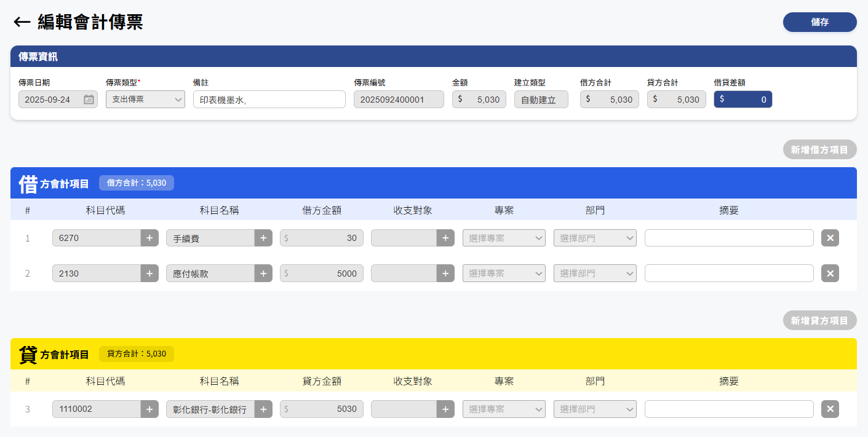This screenshot has width=868, height=437.
Task: Click the 貸方合計：5,030 badge
Action: pyautogui.click(x=137, y=353)
